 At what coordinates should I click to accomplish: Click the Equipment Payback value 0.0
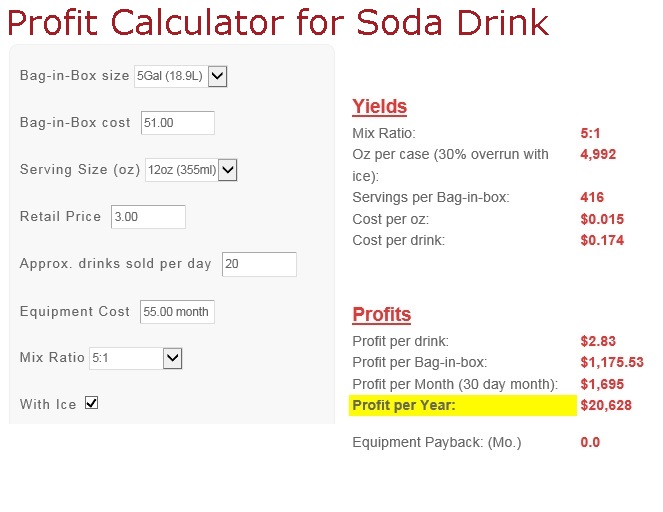coord(590,442)
